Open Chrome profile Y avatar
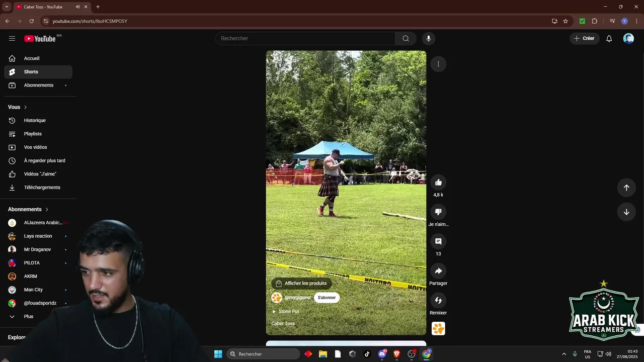 click(x=624, y=21)
